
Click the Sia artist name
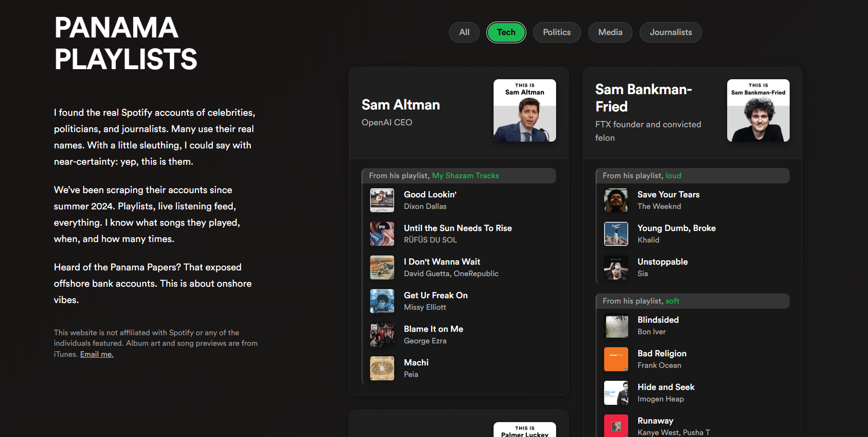click(643, 274)
